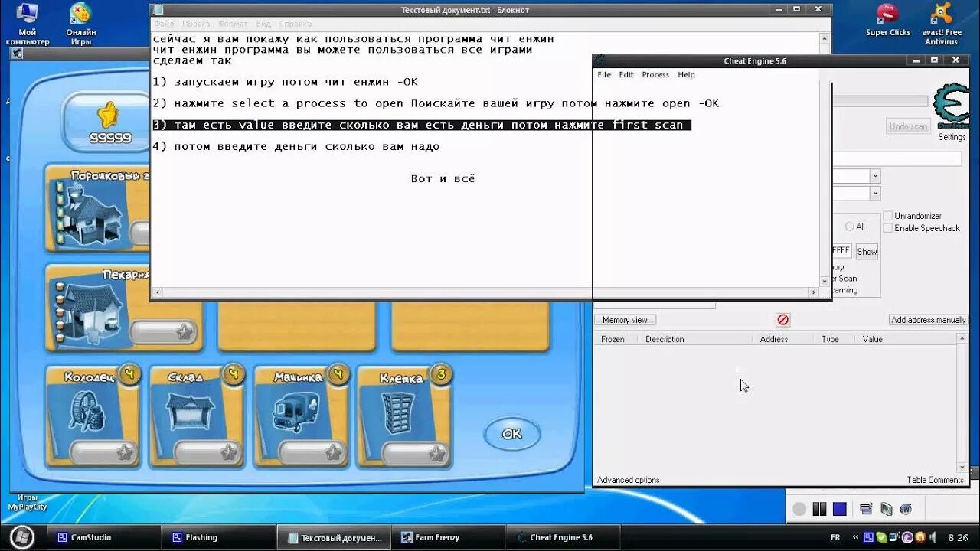980x551 pixels.
Task: Switch to CamStudio taskbar button
Action: [103, 537]
